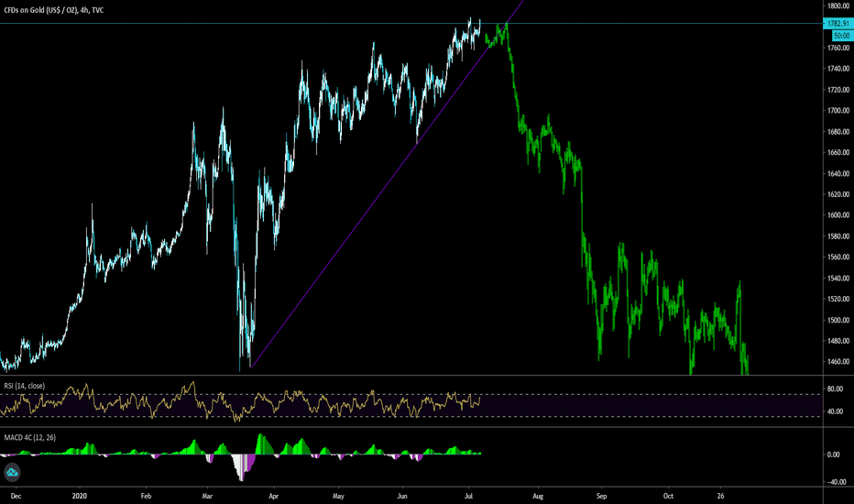Viewport: 854px width, 504px height.
Task: Click the 1560.00 price axis label
Action: point(838,257)
